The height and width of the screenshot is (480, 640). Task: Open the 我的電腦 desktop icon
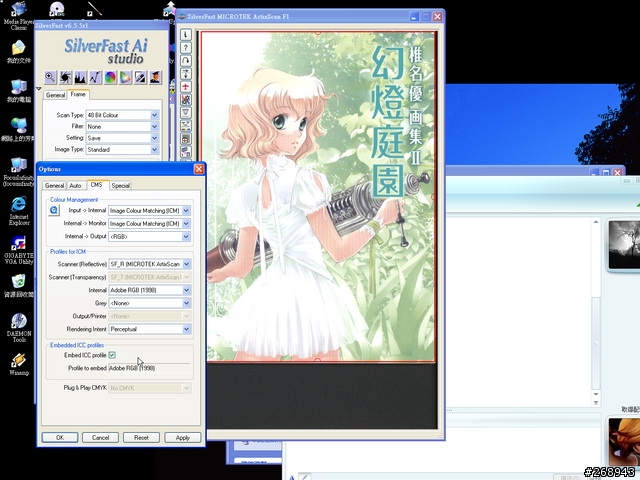[x=19, y=91]
